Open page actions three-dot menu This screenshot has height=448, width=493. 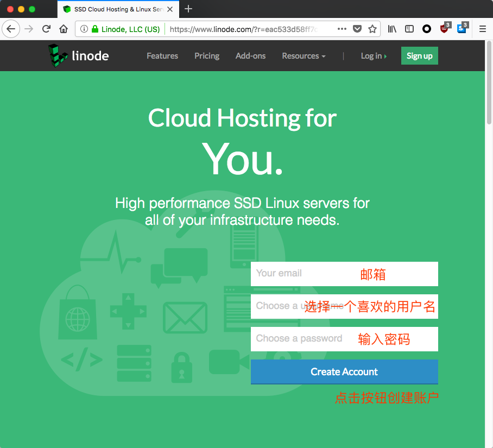342,29
